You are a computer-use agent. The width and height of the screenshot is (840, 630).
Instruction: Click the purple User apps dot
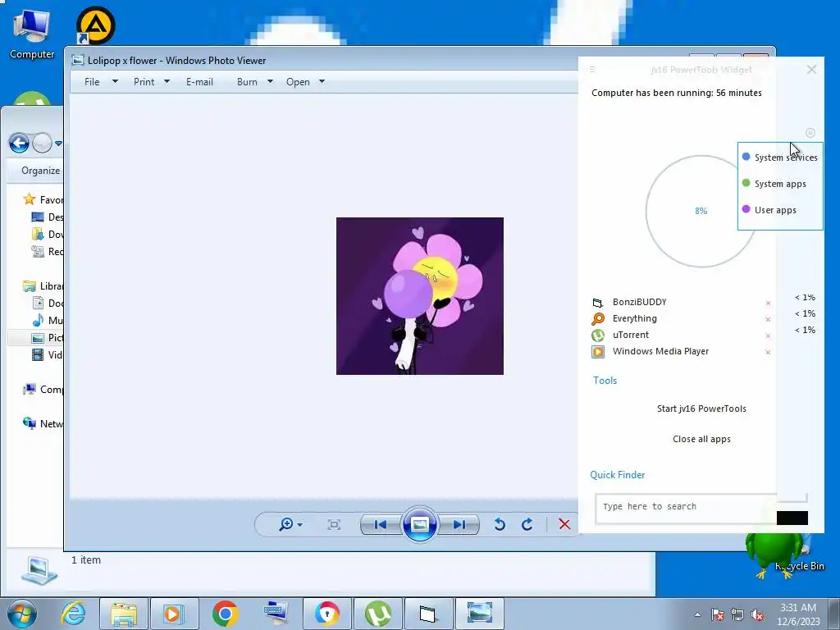pos(746,209)
